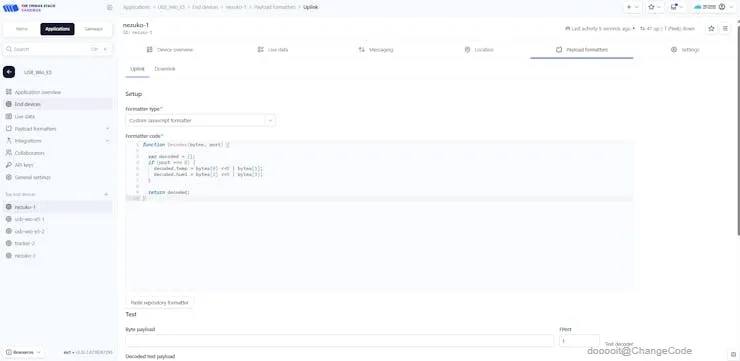Select the Uplink sub-tab
The image size is (740, 361).
[x=137, y=69]
